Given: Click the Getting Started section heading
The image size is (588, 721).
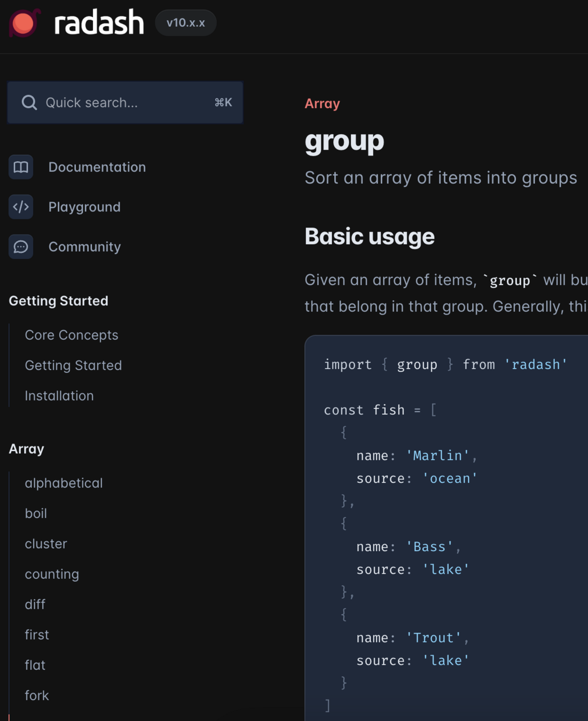Looking at the screenshot, I should point(58,301).
